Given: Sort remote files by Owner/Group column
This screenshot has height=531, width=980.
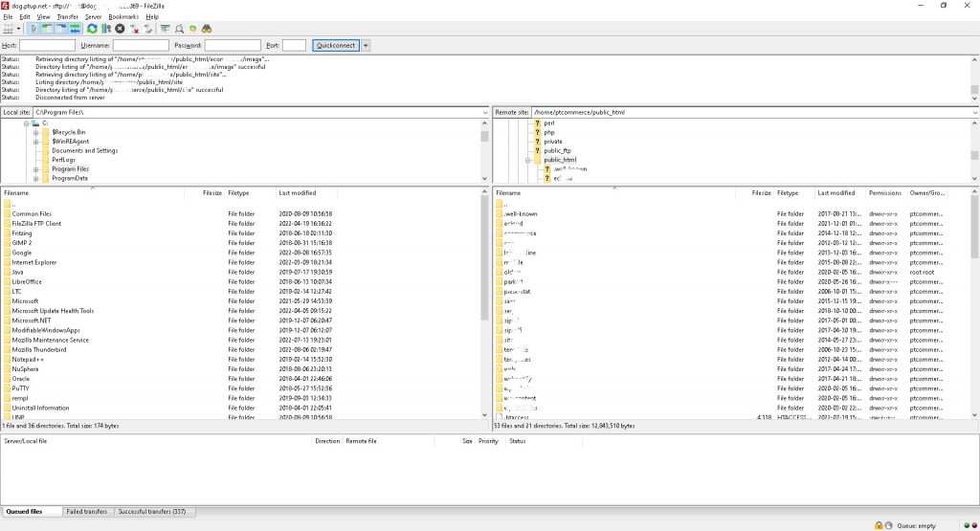Looking at the screenshot, I should (x=926, y=193).
